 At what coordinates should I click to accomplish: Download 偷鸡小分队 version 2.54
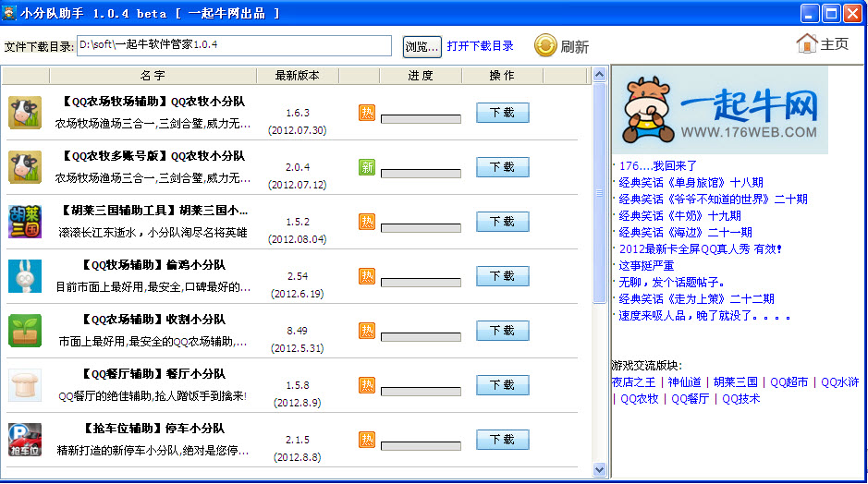[503, 276]
